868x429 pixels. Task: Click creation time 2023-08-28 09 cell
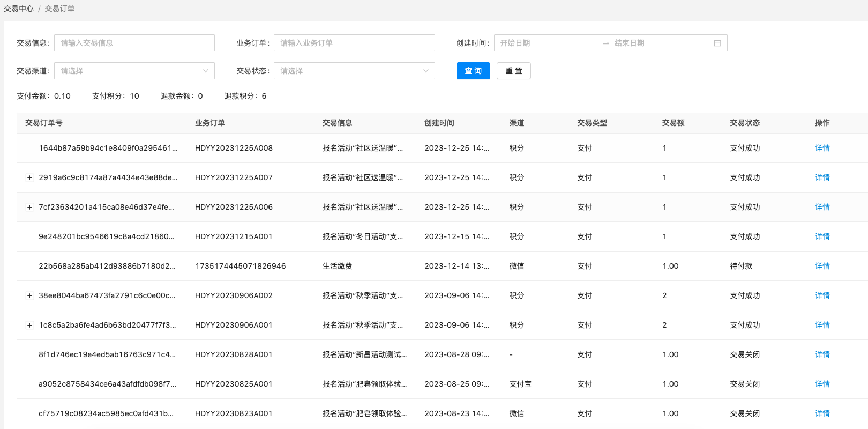(x=457, y=354)
